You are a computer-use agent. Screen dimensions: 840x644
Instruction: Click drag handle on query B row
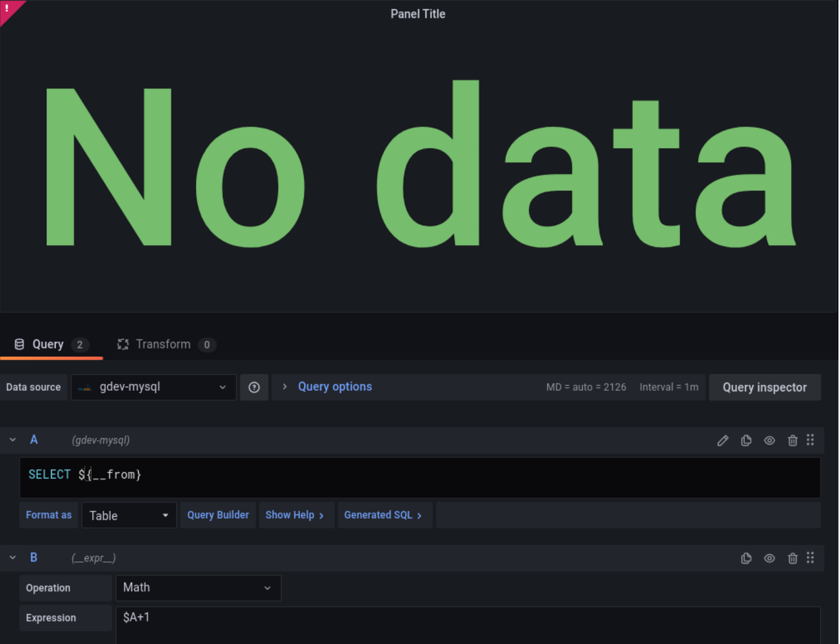coord(811,557)
